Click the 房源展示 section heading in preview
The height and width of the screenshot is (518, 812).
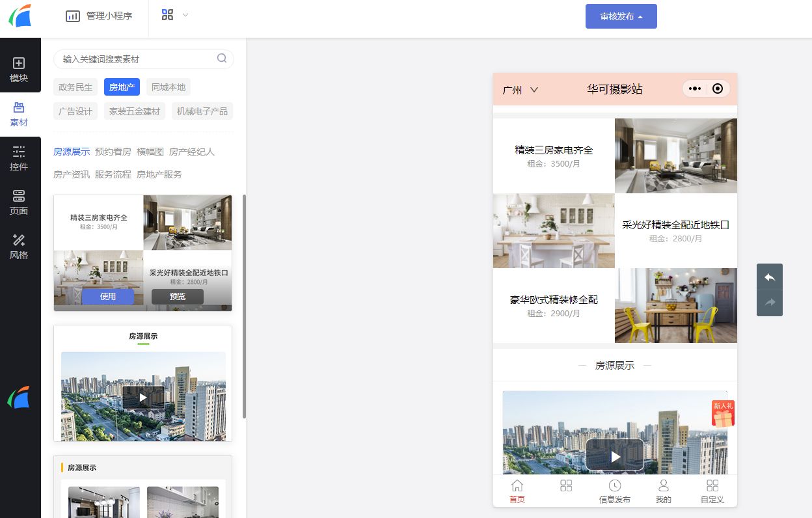pyautogui.click(x=615, y=366)
